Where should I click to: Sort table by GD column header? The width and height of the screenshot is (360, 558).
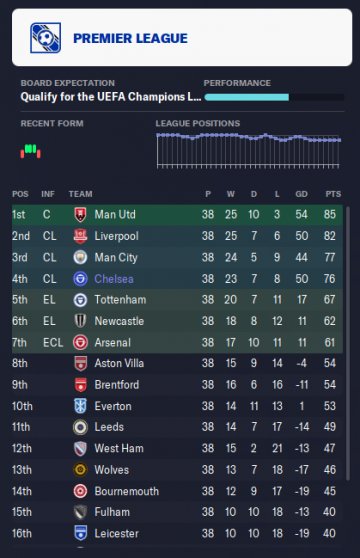301,194
